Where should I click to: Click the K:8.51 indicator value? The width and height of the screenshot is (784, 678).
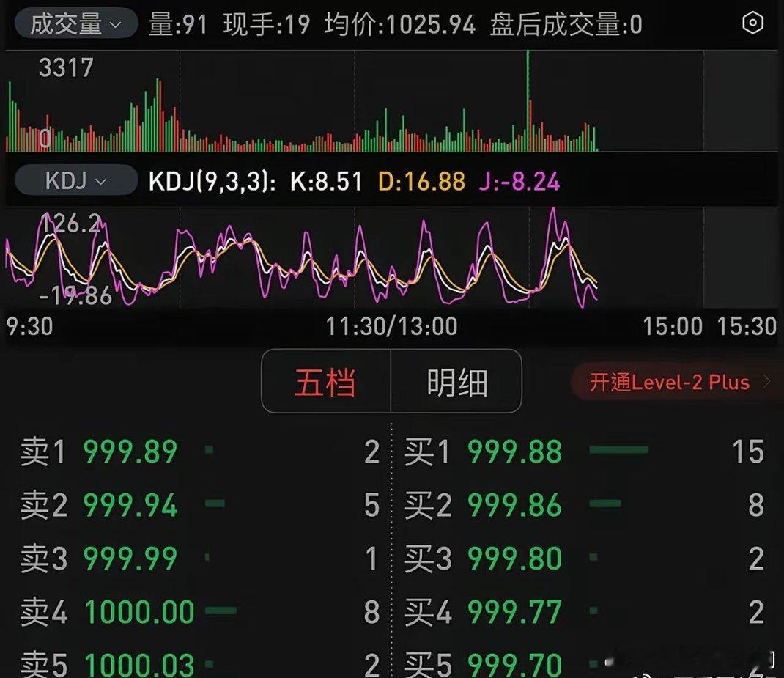click(326, 181)
